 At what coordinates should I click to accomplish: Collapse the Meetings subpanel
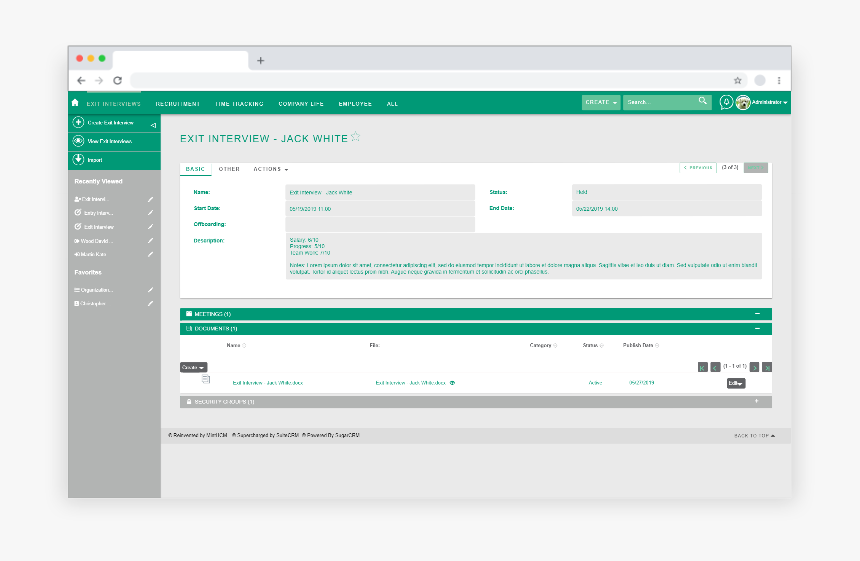[757, 314]
